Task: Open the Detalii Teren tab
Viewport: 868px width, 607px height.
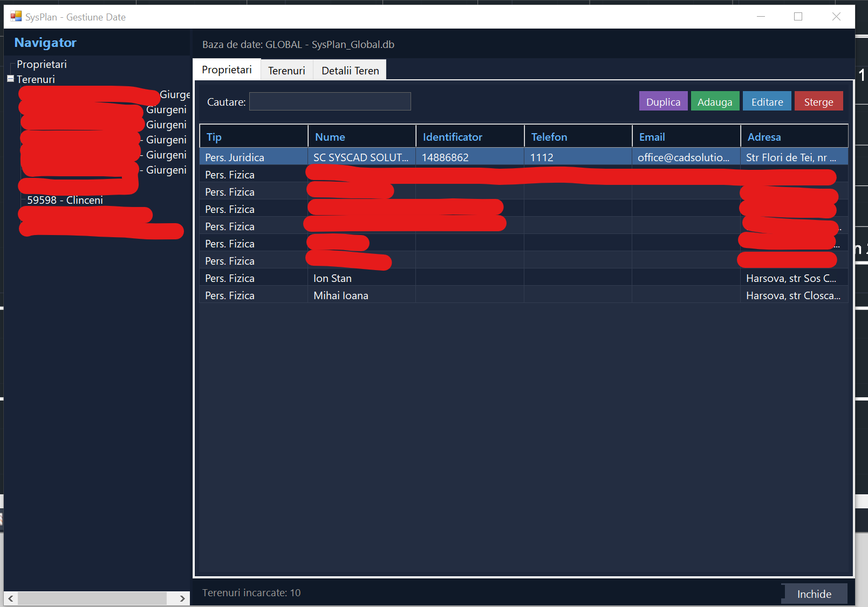Action: pos(350,71)
